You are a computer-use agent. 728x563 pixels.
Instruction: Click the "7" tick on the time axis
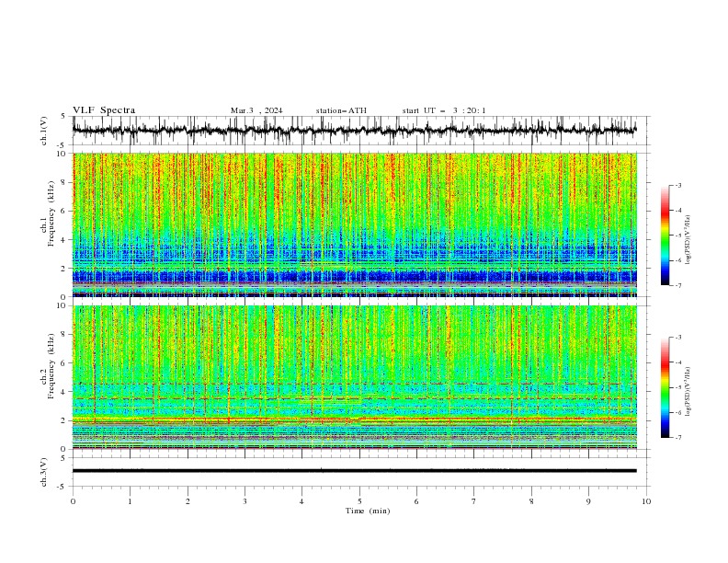tap(473, 501)
